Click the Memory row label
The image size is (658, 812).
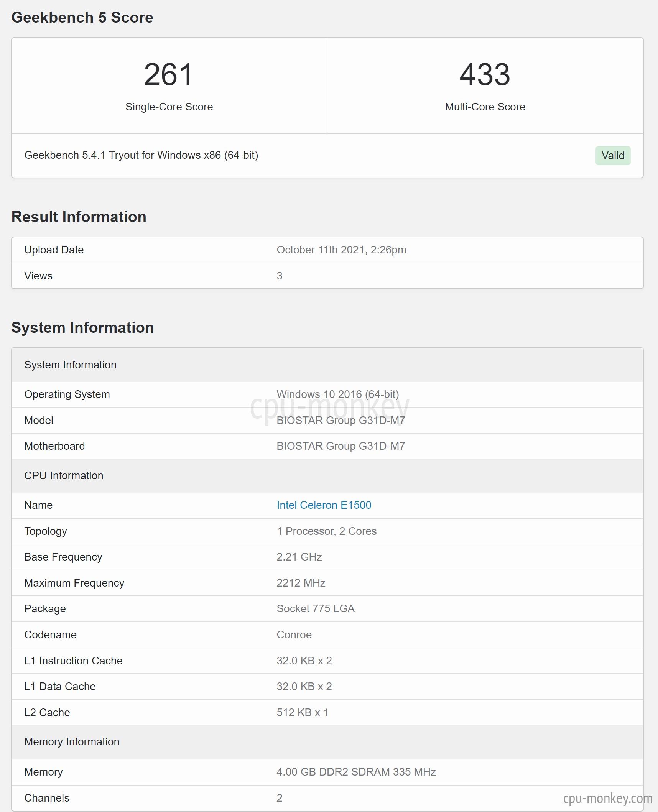tap(43, 772)
